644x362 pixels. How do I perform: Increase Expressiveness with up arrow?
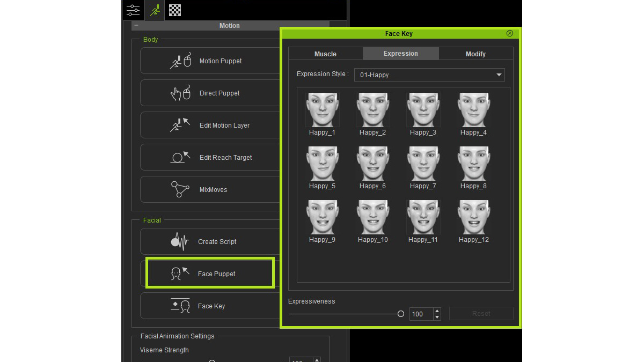[437, 311]
